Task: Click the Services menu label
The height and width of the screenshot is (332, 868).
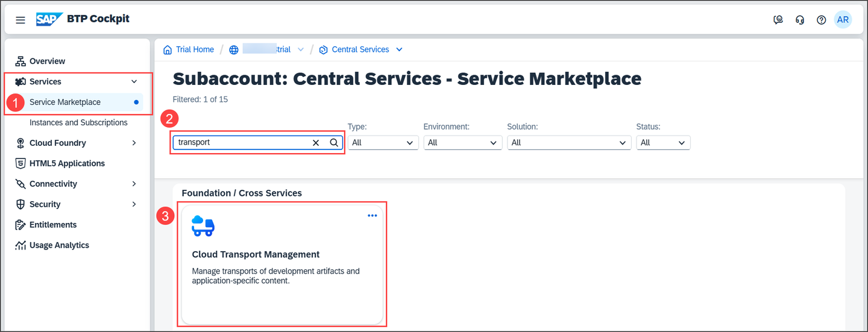Action: (45, 81)
